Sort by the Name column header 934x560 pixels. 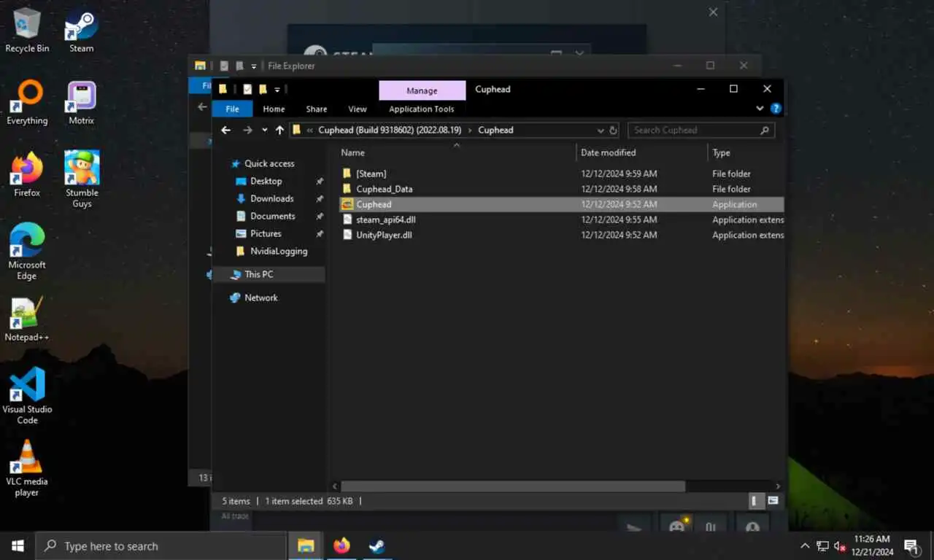(x=457, y=152)
